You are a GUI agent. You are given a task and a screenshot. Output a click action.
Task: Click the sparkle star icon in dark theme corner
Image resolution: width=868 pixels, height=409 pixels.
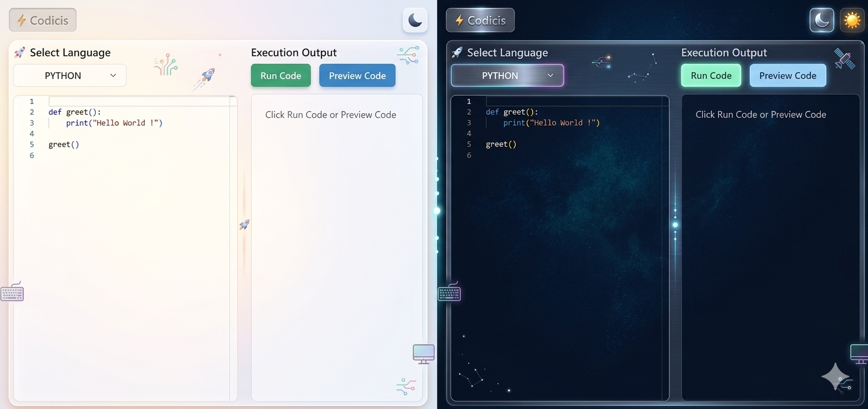(836, 378)
